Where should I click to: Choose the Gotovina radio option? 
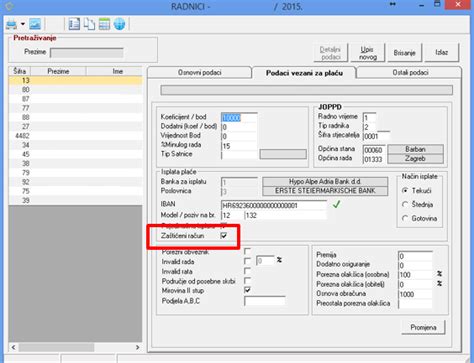tap(405, 218)
